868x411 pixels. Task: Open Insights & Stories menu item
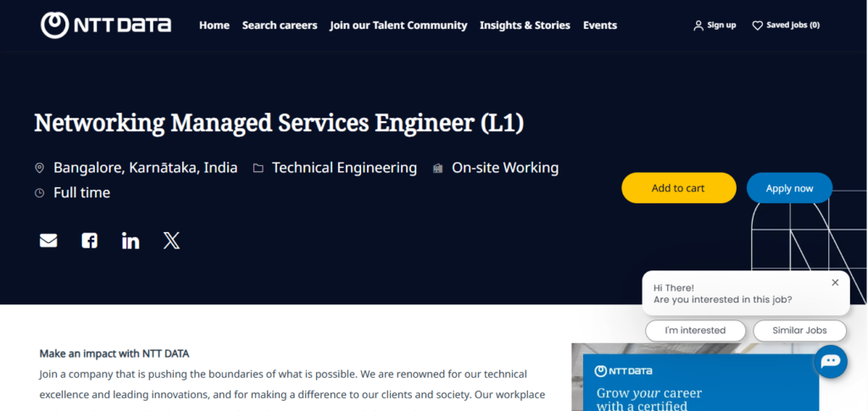(x=525, y=25)
